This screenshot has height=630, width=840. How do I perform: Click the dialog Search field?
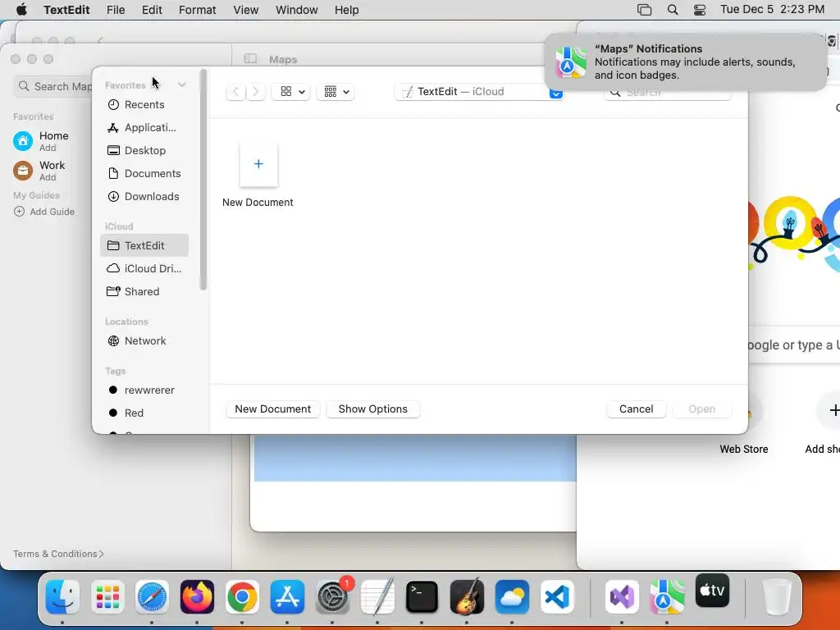[x=668, y=92]
